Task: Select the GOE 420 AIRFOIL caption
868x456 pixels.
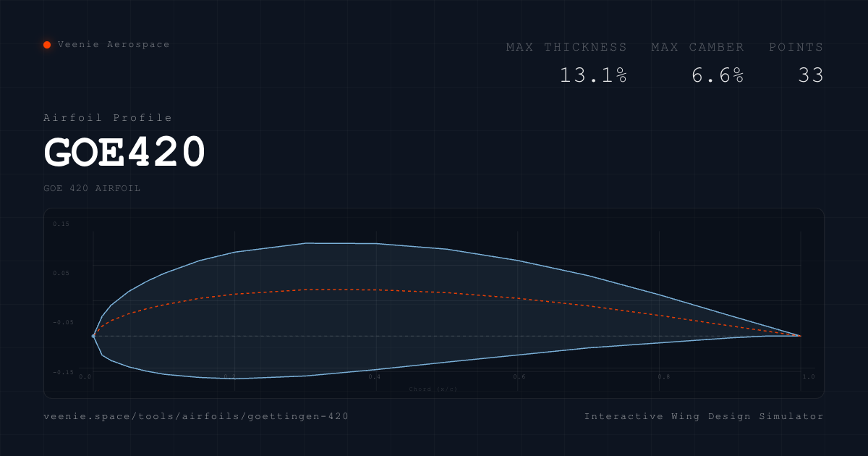Action: [92, 188]
